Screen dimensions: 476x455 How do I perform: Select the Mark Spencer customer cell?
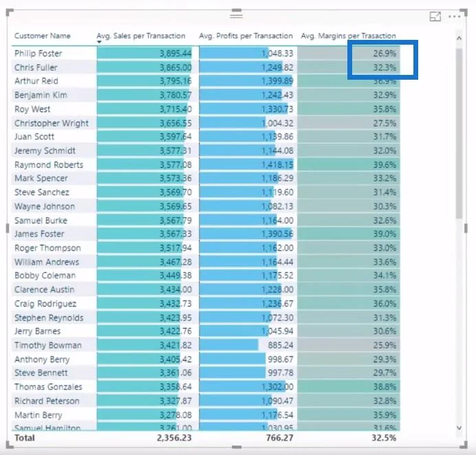coord(41,178)
